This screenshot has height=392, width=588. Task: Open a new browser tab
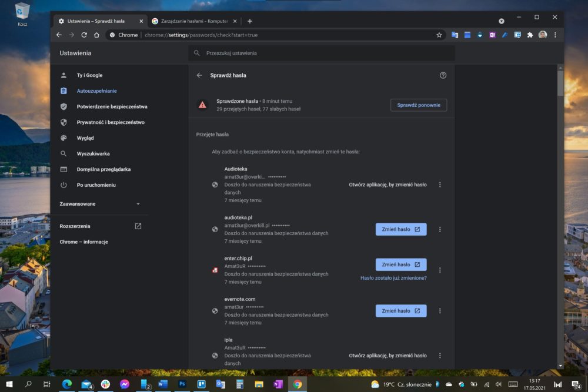point(250,21)
